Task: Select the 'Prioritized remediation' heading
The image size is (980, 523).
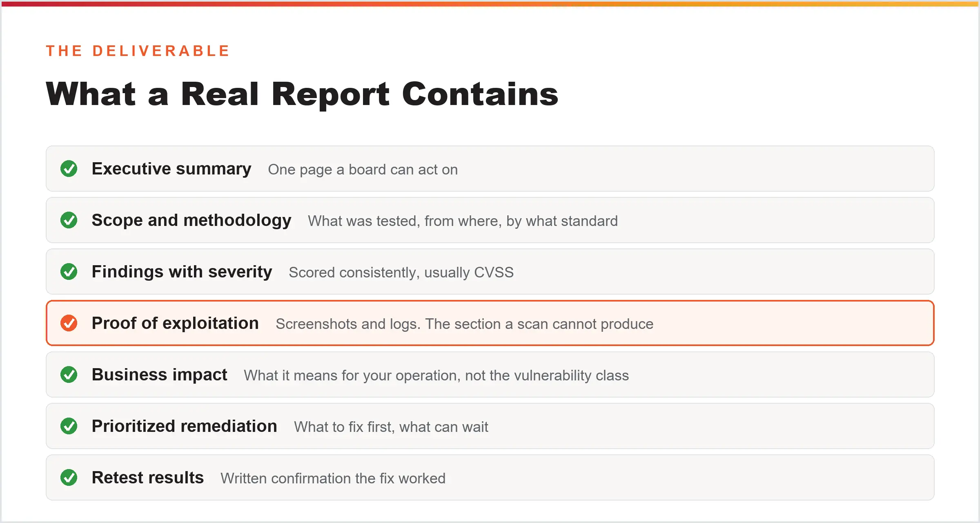Action: (x=184, y=427)
